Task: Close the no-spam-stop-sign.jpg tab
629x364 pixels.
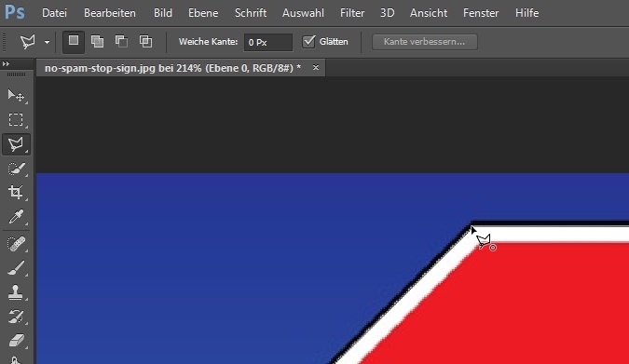Action: (316, 67)
